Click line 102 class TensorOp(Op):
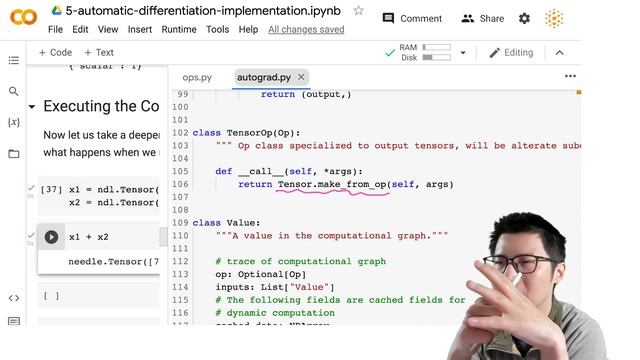640x360 pixels. (246, 133)
